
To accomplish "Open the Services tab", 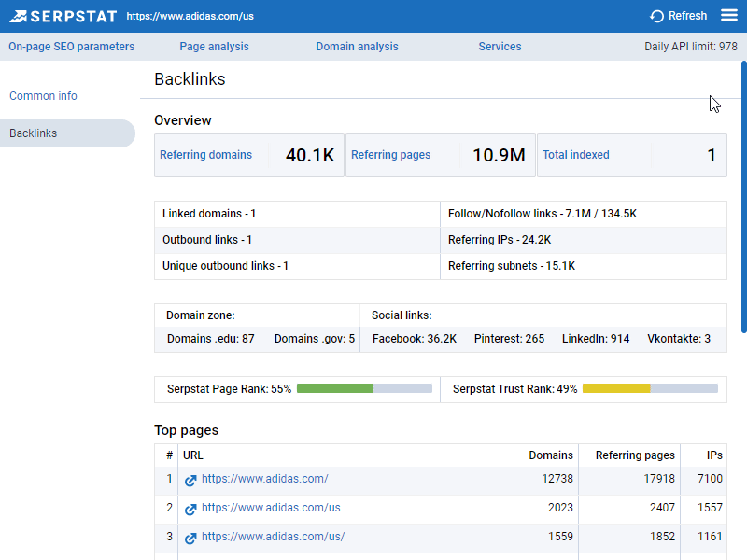I will tap(500, 47).
